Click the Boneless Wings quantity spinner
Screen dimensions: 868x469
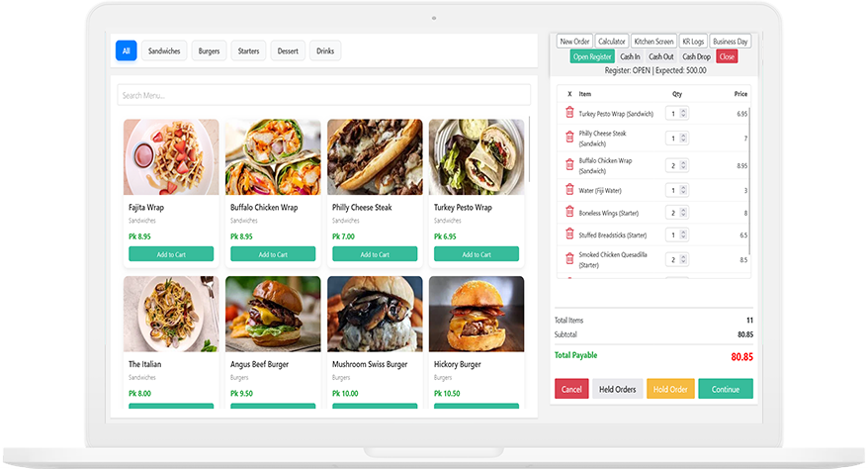pos(677,213)
